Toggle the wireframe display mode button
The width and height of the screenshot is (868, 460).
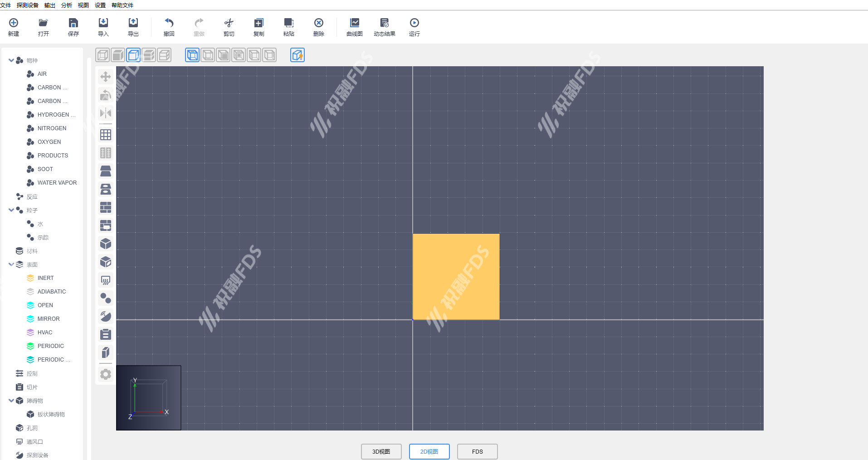103,55
